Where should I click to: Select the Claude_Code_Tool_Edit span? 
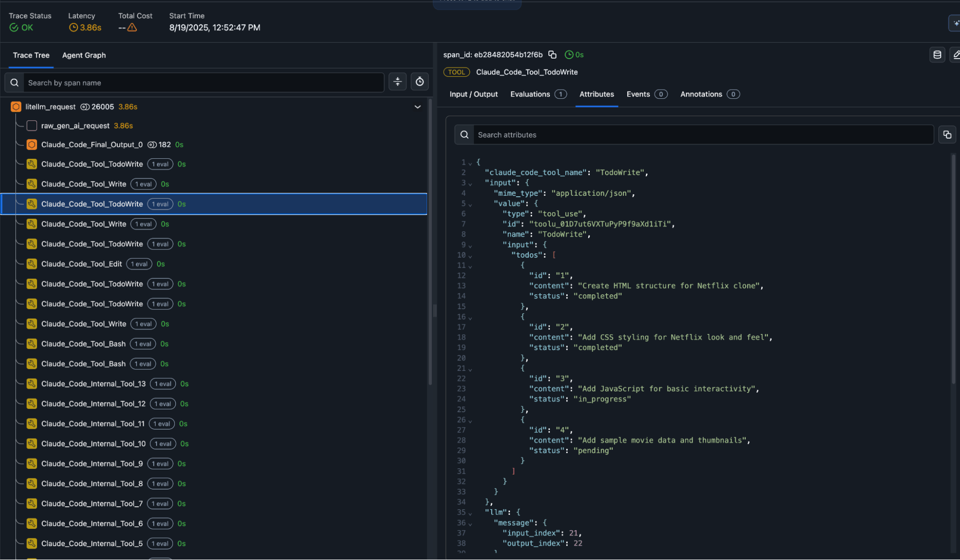coord(82,264)
